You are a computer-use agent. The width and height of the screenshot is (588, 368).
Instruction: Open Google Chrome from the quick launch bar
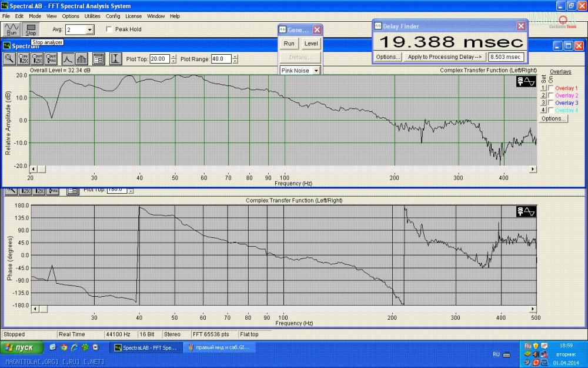click(64, 347)
